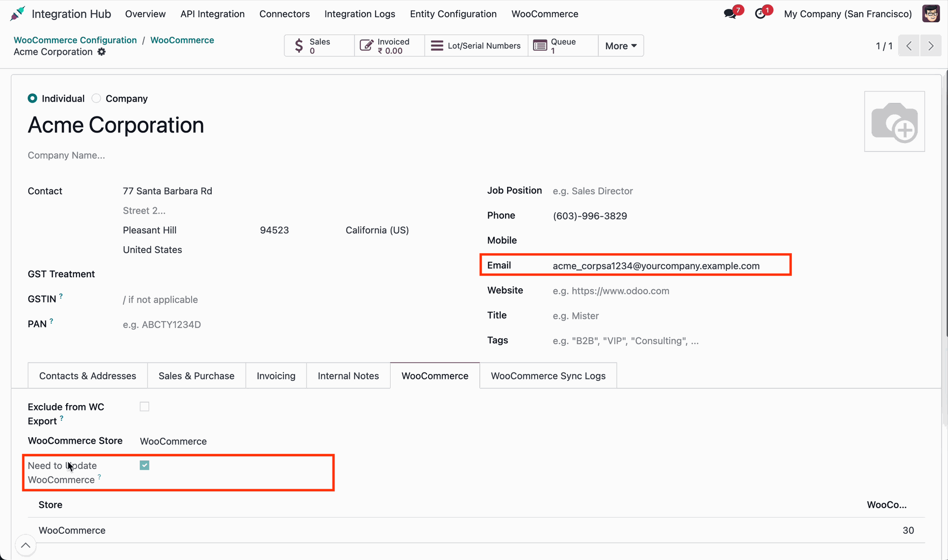Open the user avatar menu
The height and width of the screenshot is (560, 948).
click(x=931, y=14)
